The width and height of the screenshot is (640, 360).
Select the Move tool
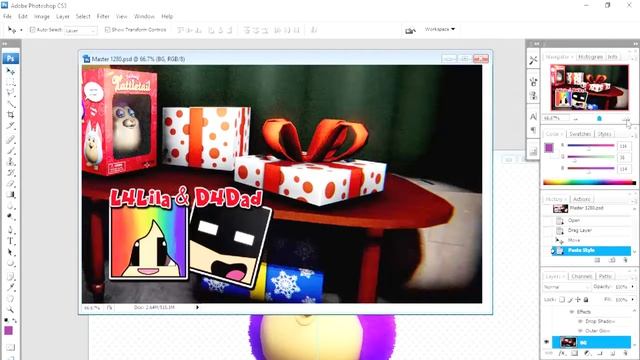[10, 71]
